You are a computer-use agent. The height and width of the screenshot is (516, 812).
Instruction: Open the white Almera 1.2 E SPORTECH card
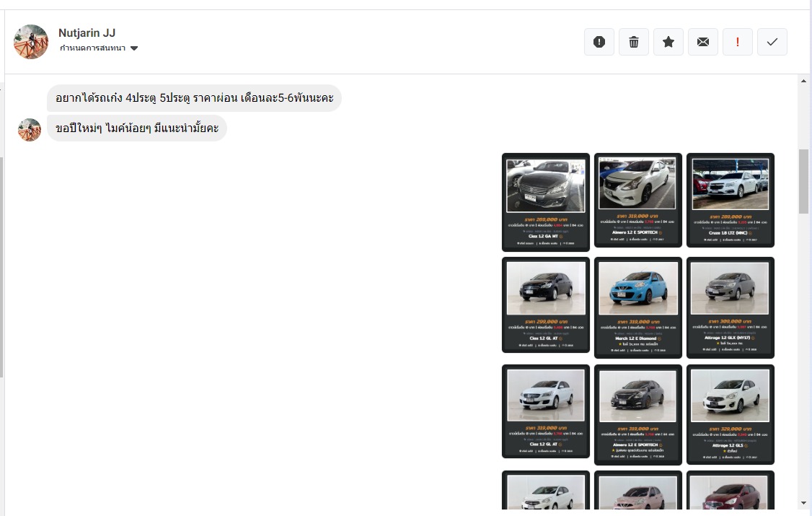click(638, 200)
